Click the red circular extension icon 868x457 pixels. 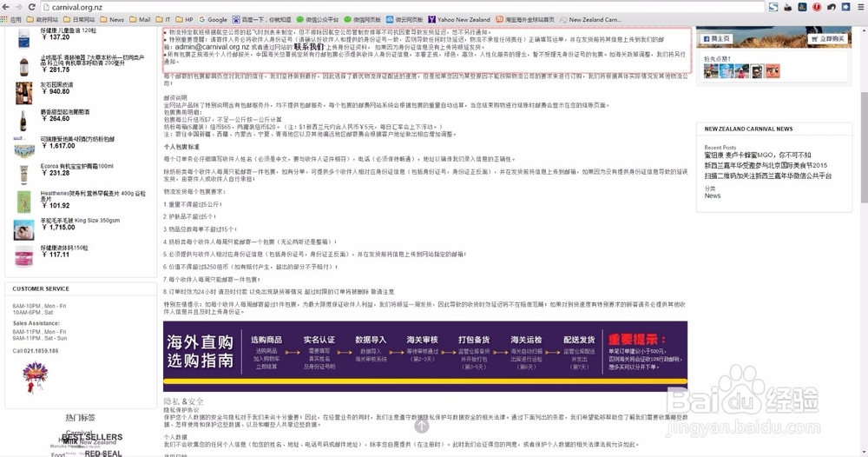(x=817, y=7)
